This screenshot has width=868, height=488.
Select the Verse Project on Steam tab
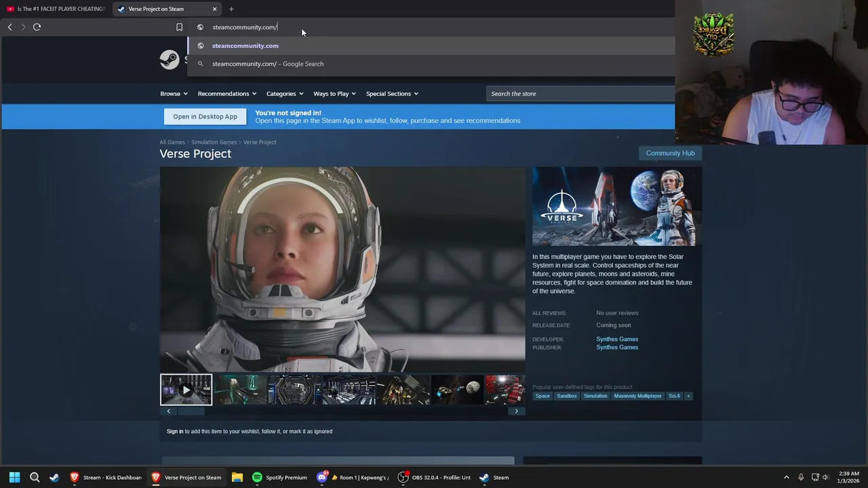click(x=166, y=9)
